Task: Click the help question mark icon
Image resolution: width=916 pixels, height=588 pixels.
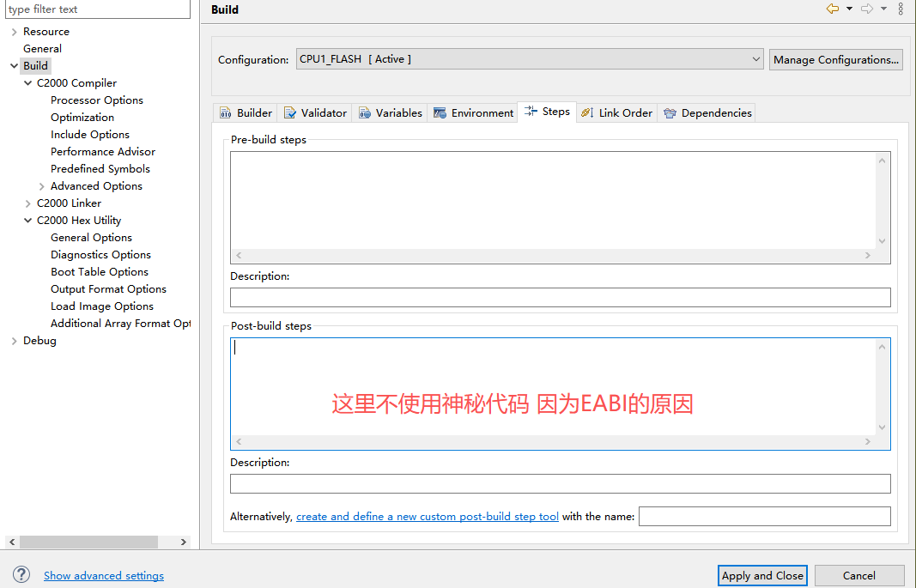Action: (x=21, y=574)
